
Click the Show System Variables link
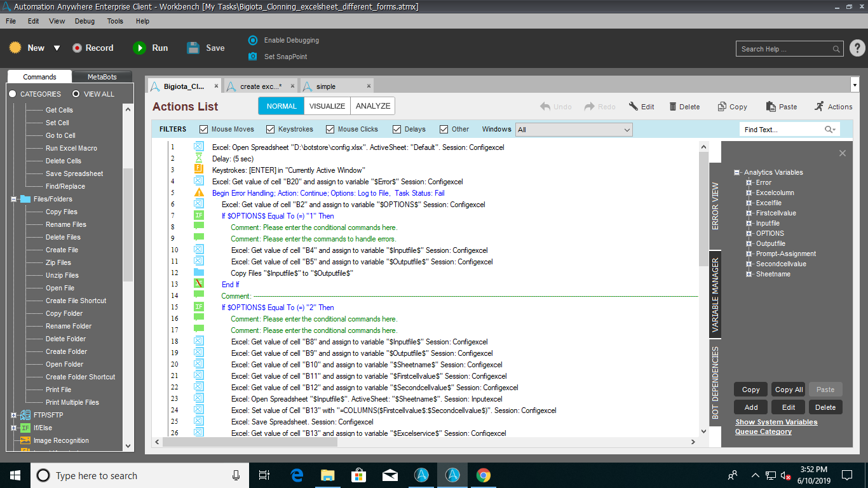[x=776, y=422]
